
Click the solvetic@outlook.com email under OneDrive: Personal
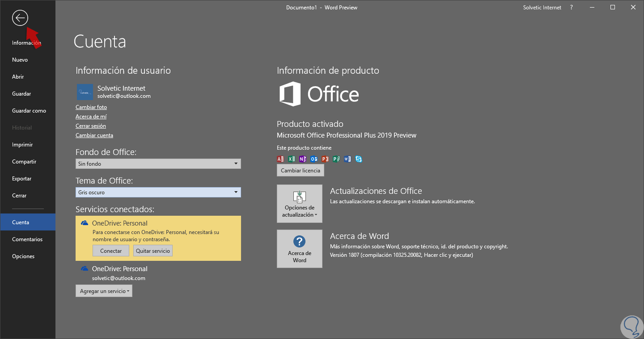click(119, 278)
